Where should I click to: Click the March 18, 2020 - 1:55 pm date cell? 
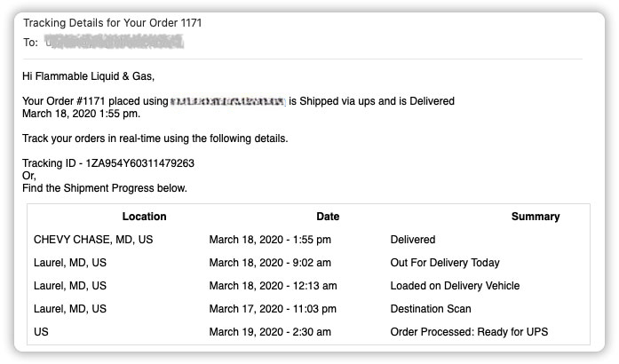coord(270,240)
